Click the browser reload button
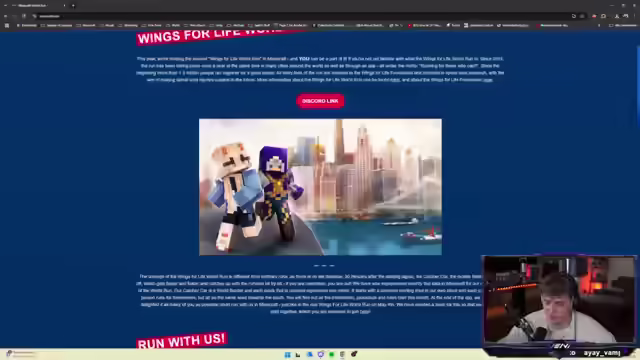The height and width of the screenshot is (360, 640). click(24, 16)
